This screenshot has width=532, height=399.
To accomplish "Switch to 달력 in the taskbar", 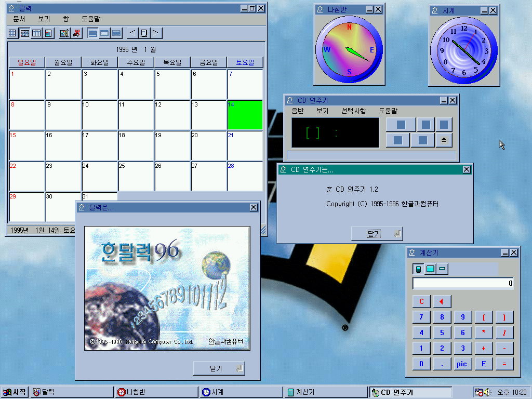I will pos(72,392).
